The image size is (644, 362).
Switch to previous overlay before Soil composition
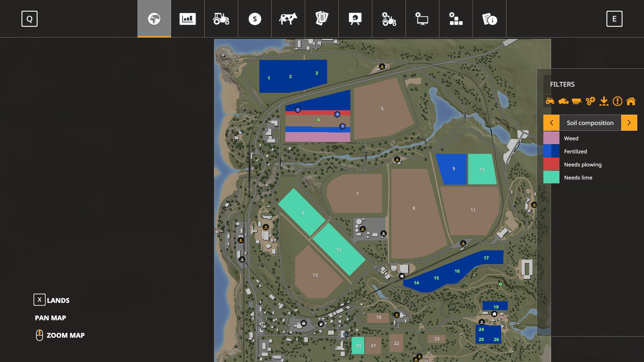[551, 123]
